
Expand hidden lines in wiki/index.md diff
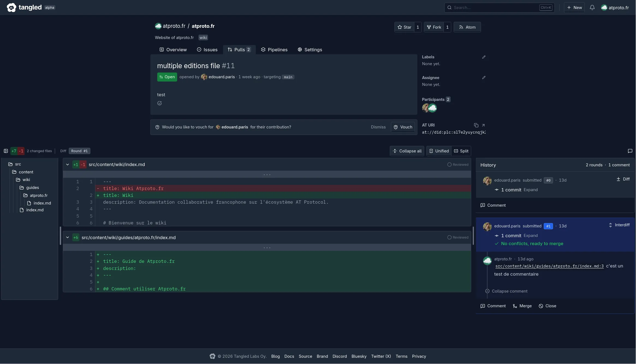(x=267, y=175)
